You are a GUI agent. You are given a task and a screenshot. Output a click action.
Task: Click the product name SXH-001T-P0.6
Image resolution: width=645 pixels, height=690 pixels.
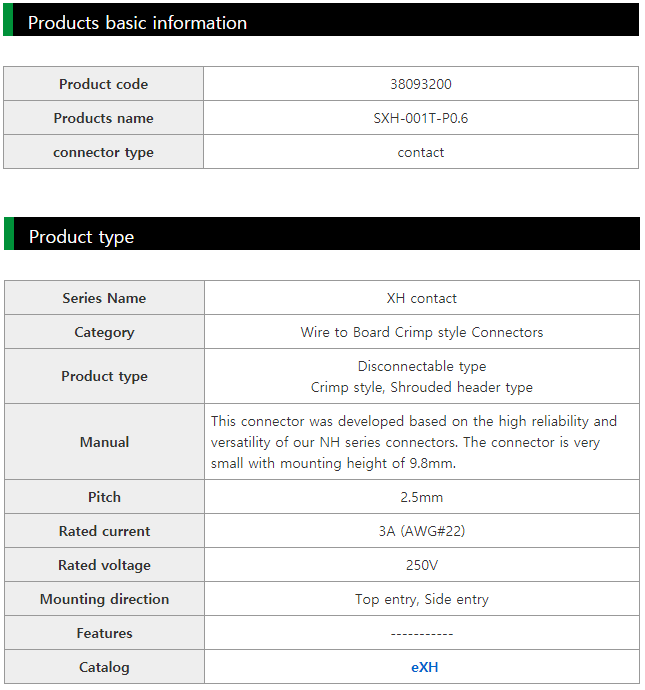tap(421, 118)
